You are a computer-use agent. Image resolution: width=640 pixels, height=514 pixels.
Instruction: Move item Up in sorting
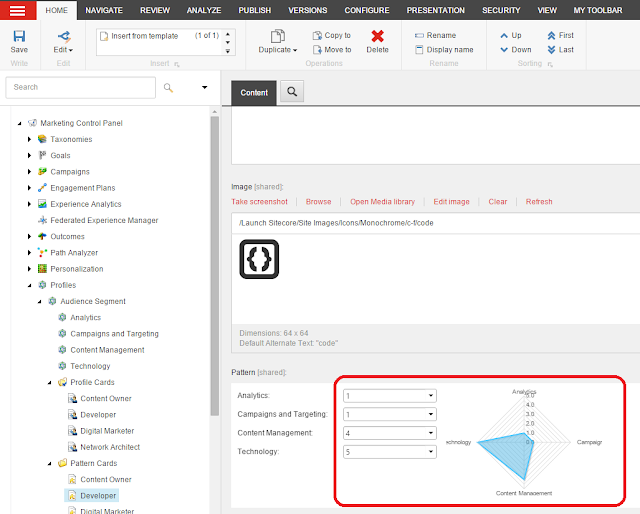tap(511, 36)
